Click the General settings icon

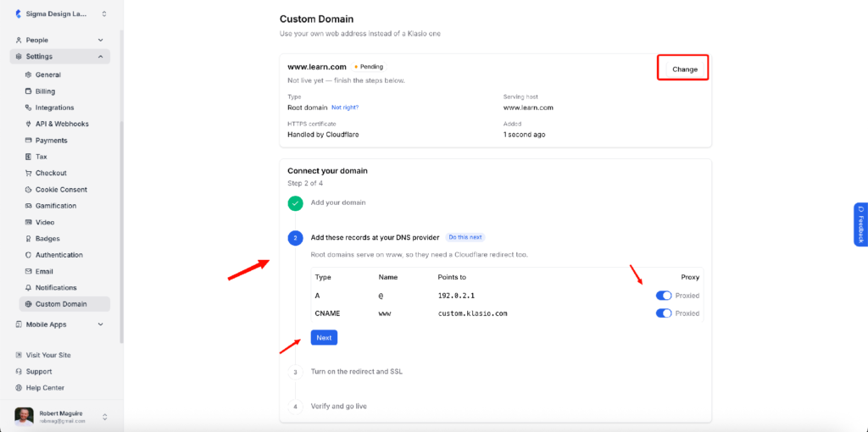[28, 75]
